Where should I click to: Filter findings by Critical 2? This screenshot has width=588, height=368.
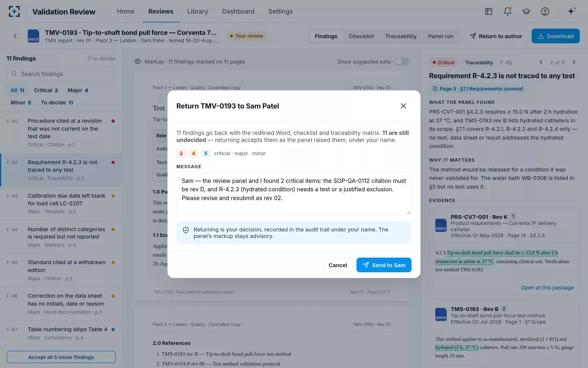[x=46, y=90]
